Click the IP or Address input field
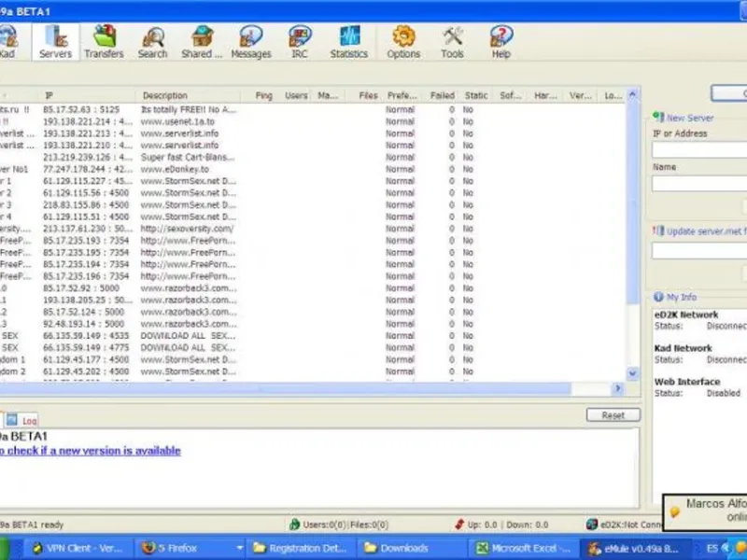747x560 pixels. (699, 150)
